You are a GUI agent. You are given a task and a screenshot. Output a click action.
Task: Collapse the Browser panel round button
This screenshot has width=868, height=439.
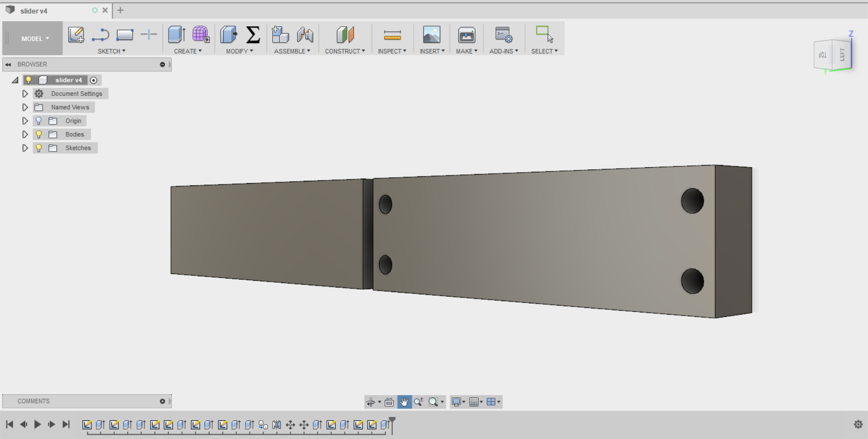pyautogui.click(x=162, y=65)
